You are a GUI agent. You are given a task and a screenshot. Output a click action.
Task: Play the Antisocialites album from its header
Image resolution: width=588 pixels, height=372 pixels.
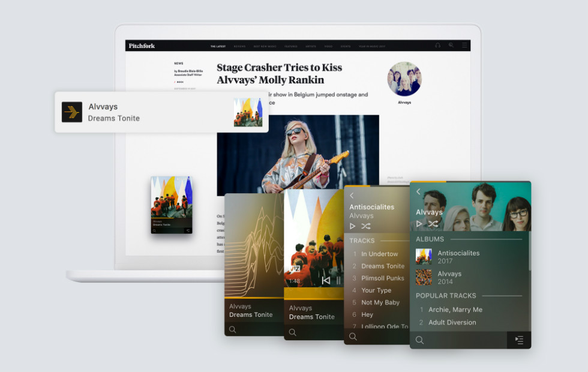point(353,226)
